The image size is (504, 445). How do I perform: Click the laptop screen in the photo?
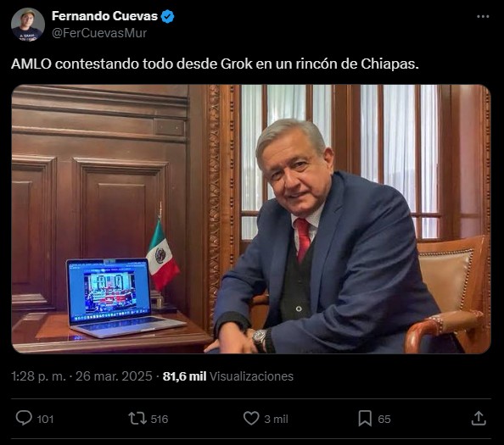coord(109,291)
